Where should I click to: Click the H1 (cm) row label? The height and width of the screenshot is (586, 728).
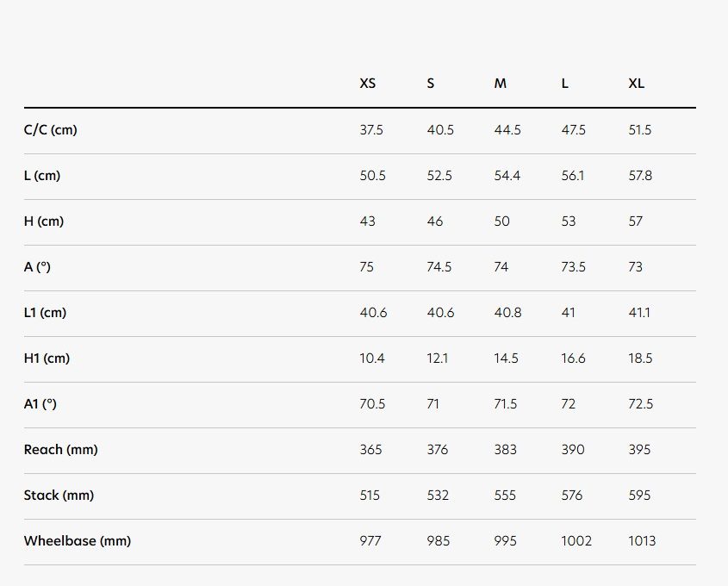(47, 358)
